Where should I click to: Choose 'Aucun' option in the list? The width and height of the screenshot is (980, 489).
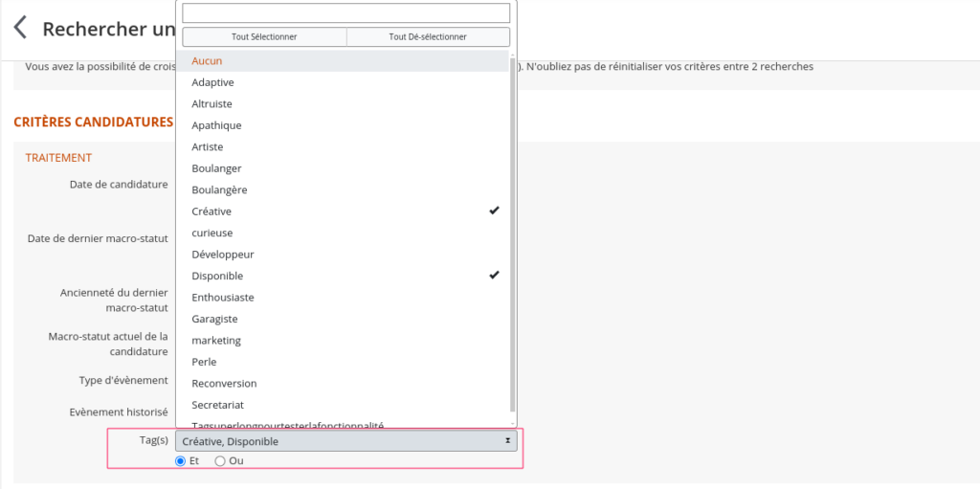(x=208, y=61)
